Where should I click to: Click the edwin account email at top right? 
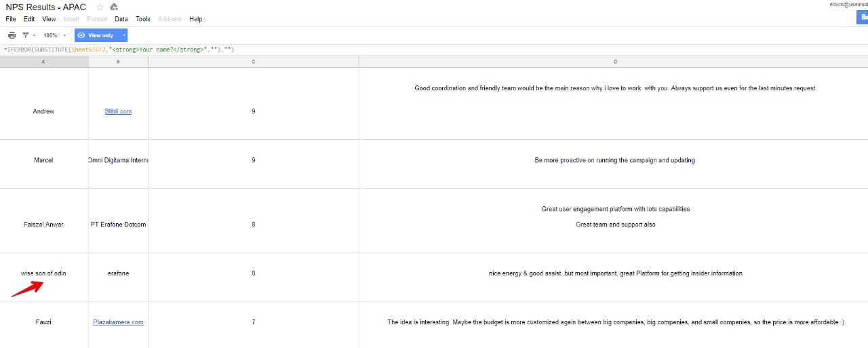click(848, 4)
